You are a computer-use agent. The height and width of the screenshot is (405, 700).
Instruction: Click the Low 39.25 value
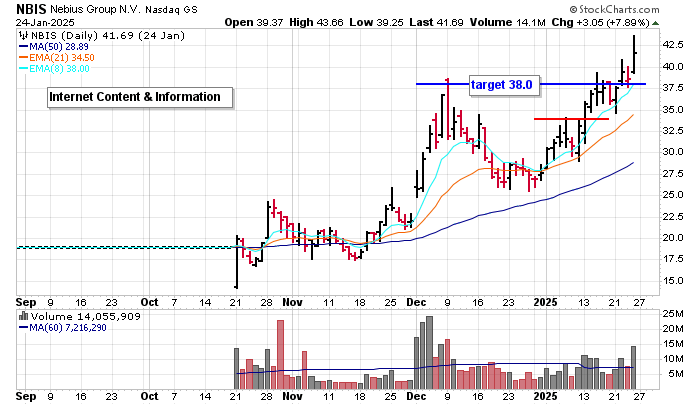coord(375,22)
